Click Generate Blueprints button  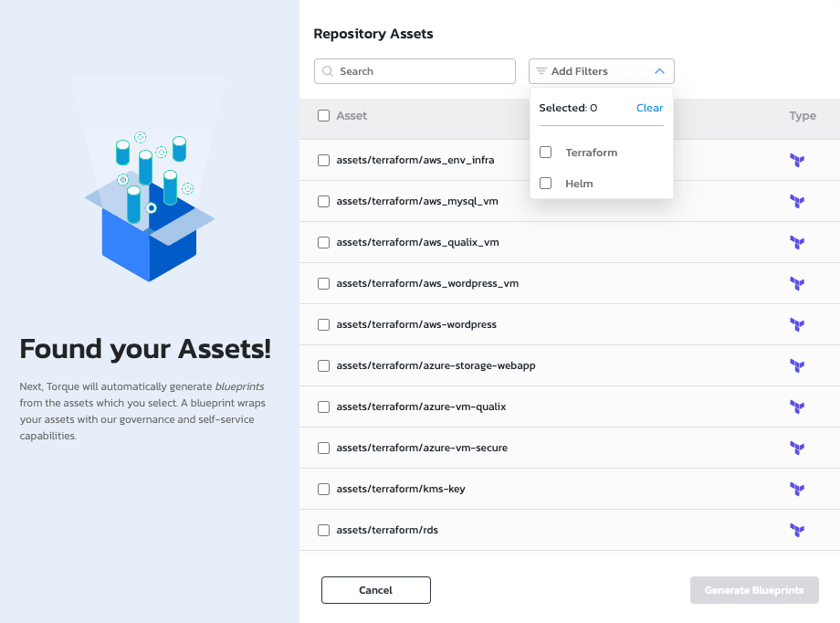point(754,590)
